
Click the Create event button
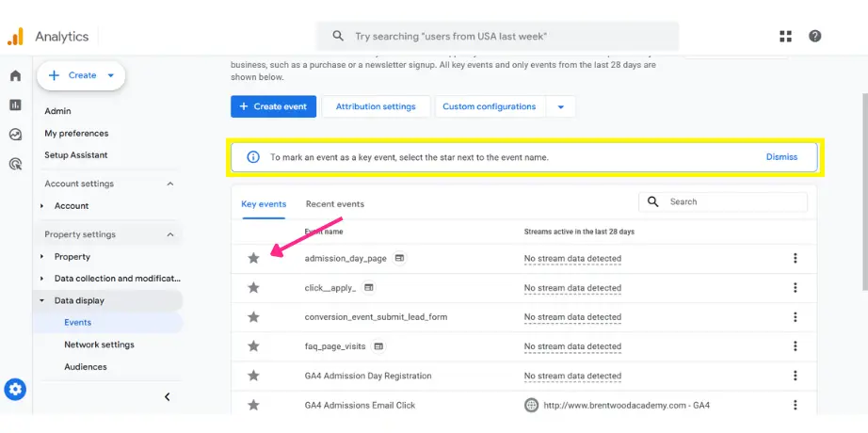tap(273, 106)
